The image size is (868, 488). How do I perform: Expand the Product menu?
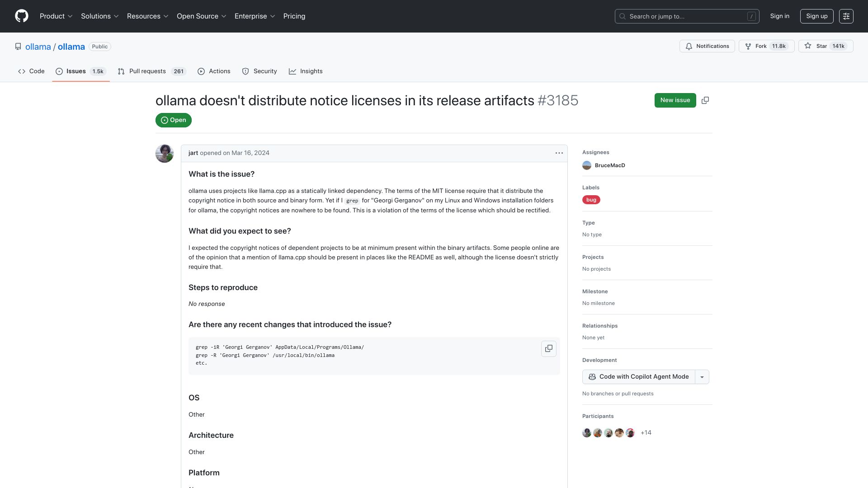pyautogui.click(x=56, y=16)
